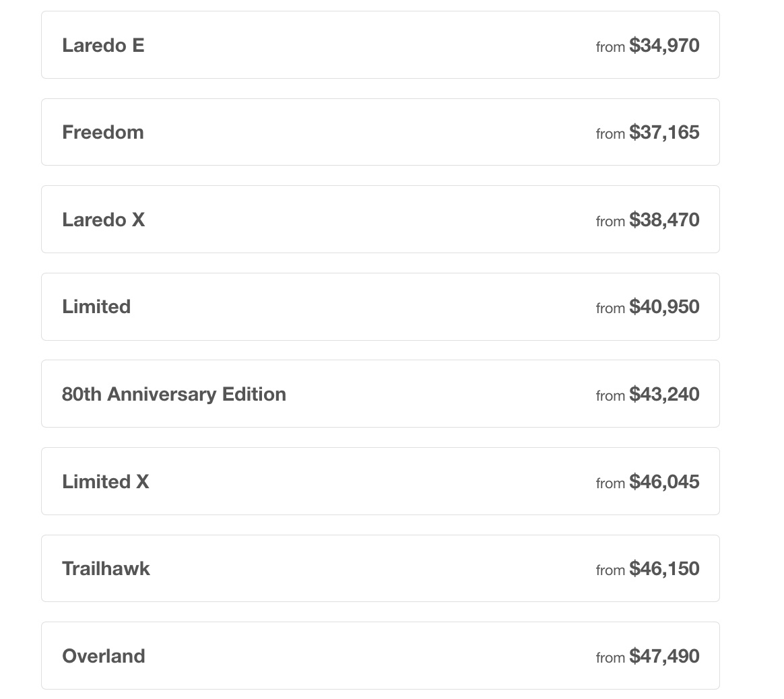The width and height of the screenshot is (784, 699).
Task: Click the $47,490 Overland price
Action: click(x=664, y=656)
